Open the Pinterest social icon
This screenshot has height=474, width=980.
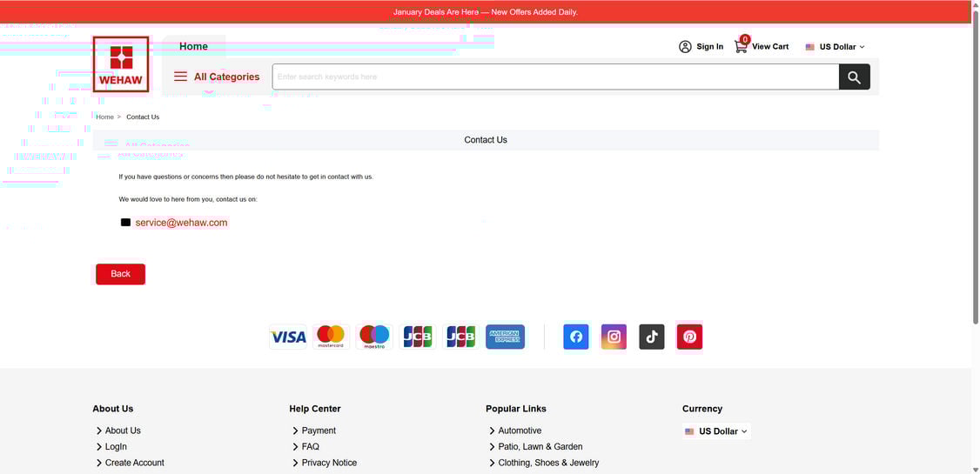coord(689,337)
